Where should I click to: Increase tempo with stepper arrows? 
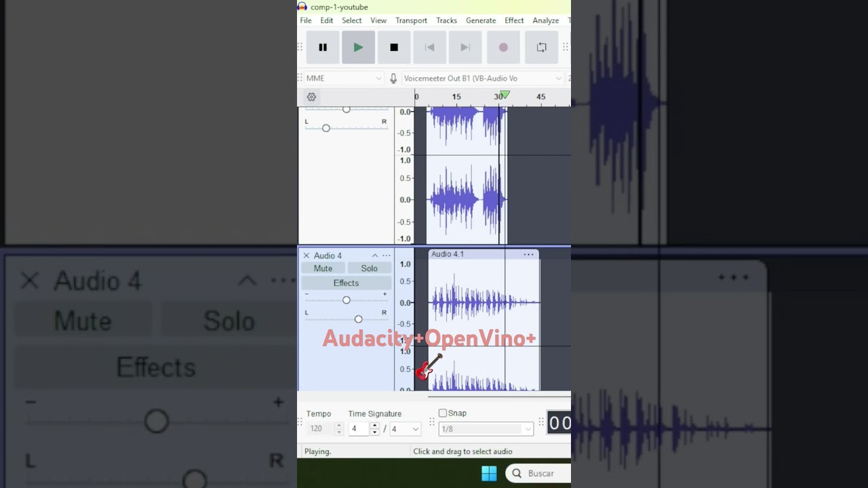[x=339, y=426]
